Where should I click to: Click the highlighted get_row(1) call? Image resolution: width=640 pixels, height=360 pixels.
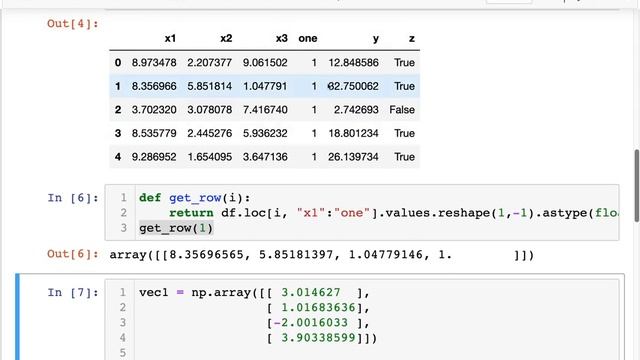click(176, 228)
